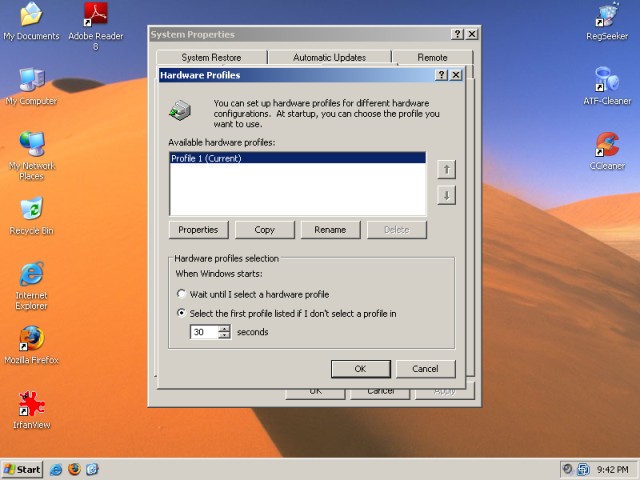The width and height of the screenshot is (640, 480).
Task: Click the network system tray icon
Action: (584, 469)
